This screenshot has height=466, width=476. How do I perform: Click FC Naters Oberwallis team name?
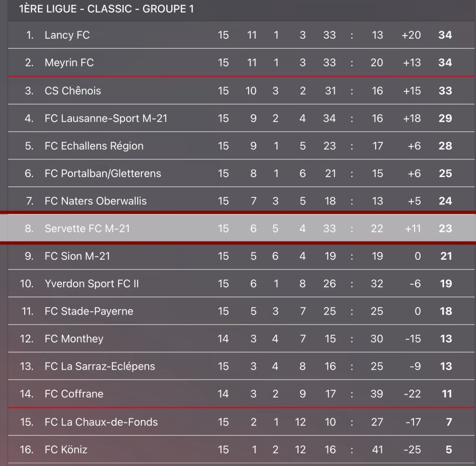[95, 201]
